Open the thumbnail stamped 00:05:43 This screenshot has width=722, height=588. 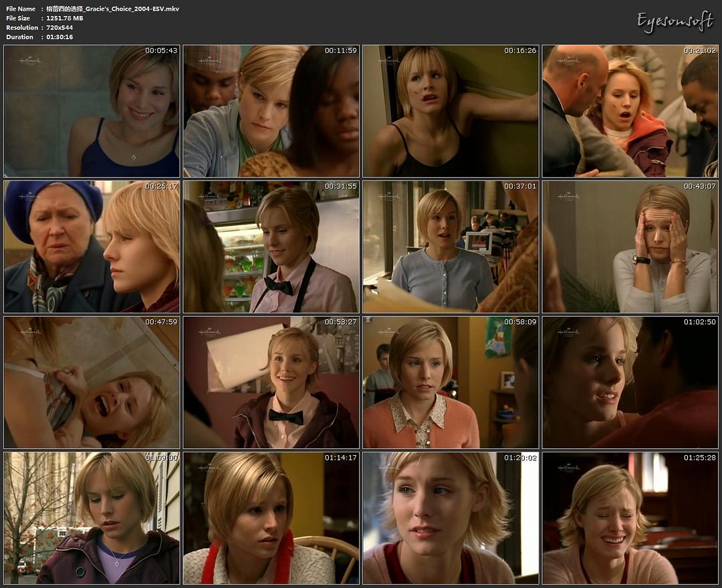click(x=92, y=111)
